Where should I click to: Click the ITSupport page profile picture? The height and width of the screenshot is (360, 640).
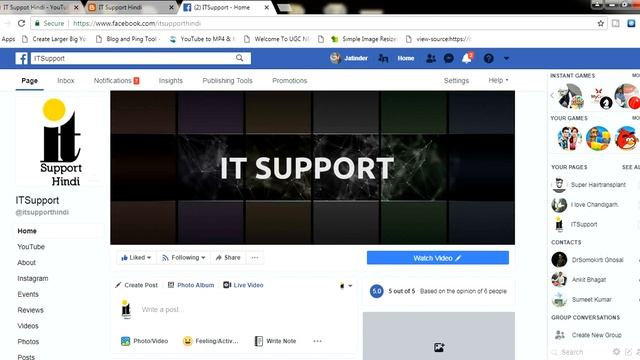[x=60, y=142]
